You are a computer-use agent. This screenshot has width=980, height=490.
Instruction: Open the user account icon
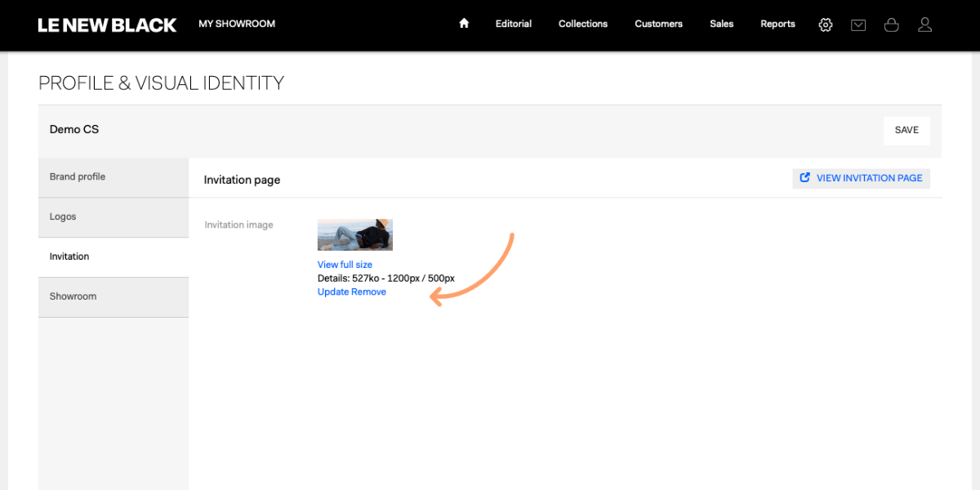point(924,24)
